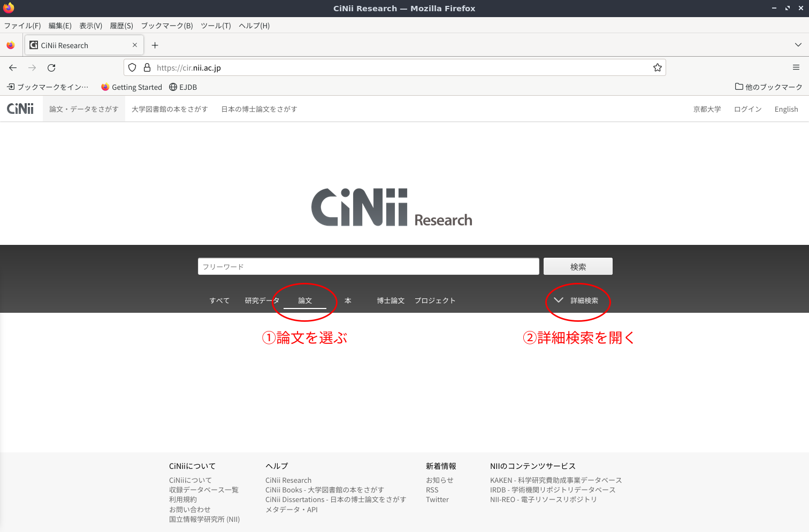Click the browser forward arrow
809x532 pixels.
[x=32, y=68]
